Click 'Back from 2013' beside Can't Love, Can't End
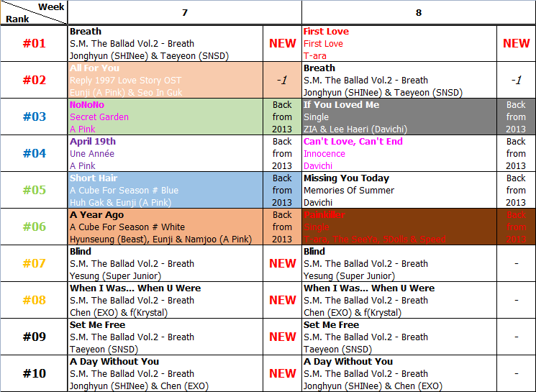This screenshot has width=536, height=392. (516, 153)
